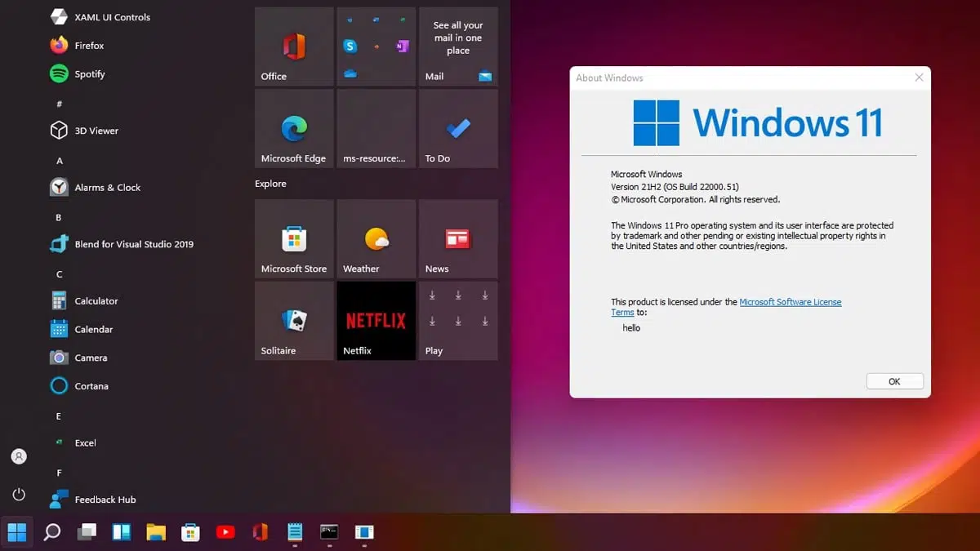Launch Firefox from the apps list

(88, 45)
